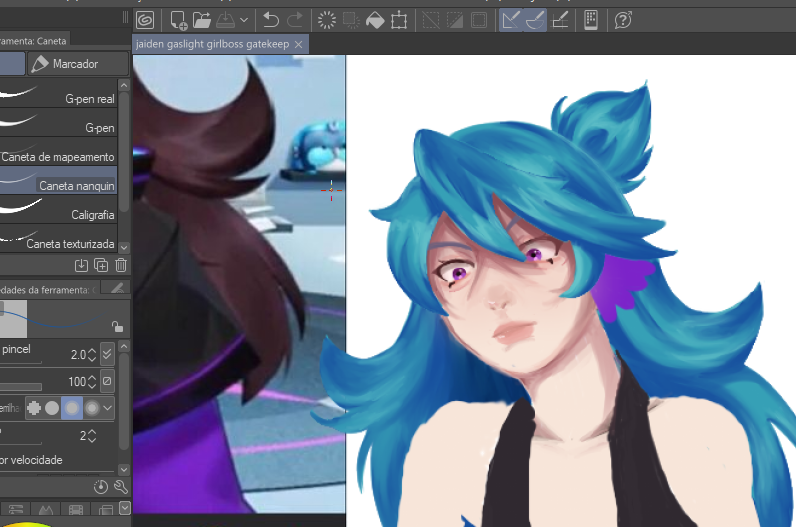Open the Ferramenta: Caneta panel tab
796x527 pixels.
click(34, 41)
